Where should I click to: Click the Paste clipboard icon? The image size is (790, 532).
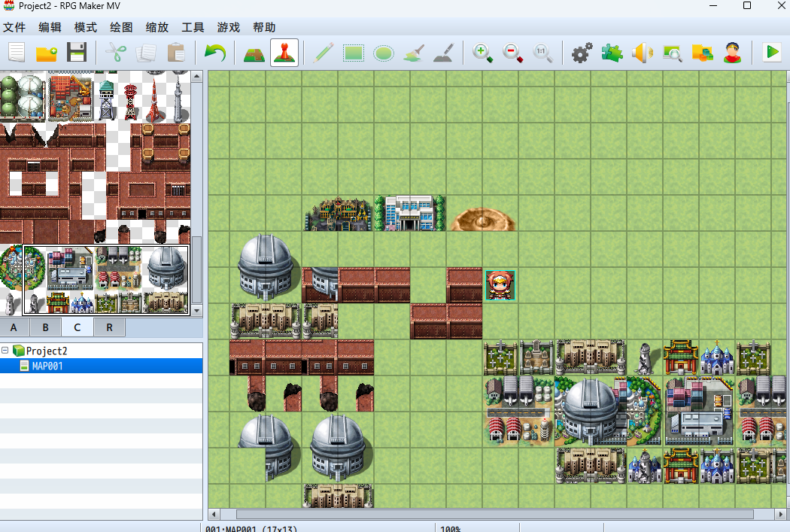click(x=176, y=53)
